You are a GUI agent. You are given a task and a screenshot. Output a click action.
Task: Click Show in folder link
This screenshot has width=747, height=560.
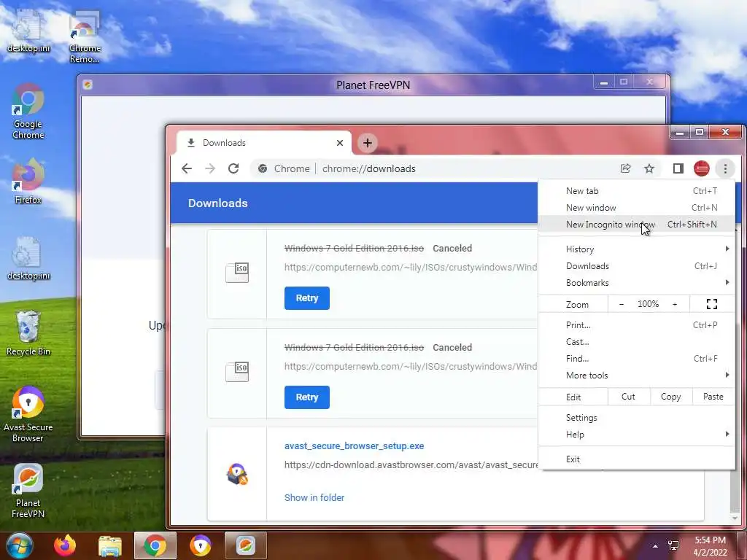[x=314, y=497]
